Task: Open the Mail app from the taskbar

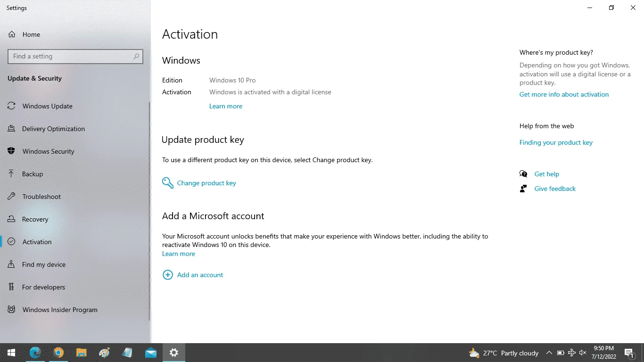Action: (151, 353)
